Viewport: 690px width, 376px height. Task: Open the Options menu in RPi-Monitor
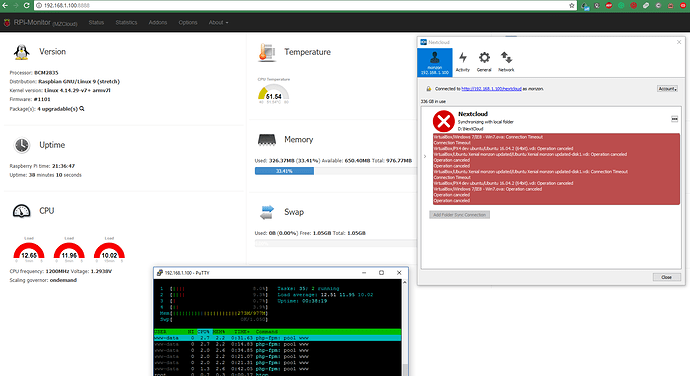coord(188,22)
